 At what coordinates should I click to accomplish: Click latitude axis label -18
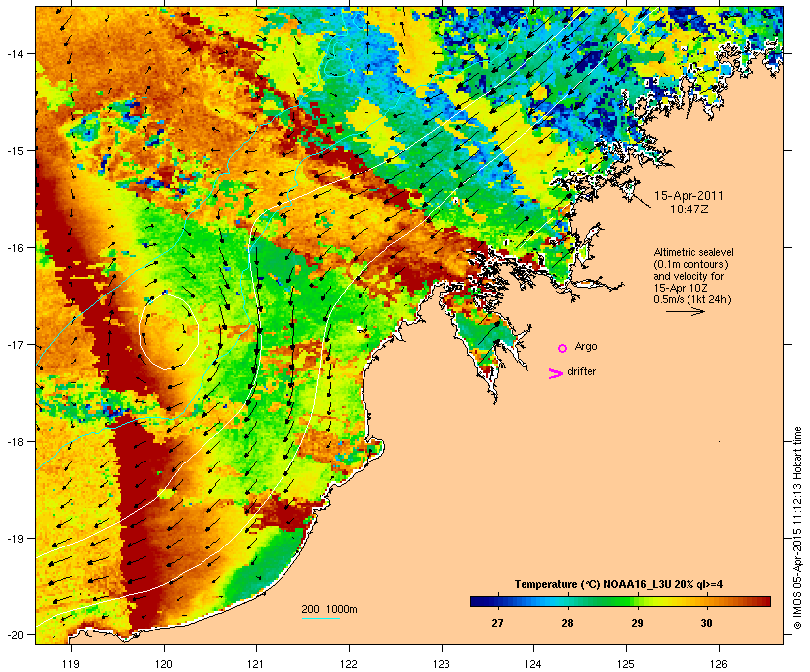click(14, 441)
